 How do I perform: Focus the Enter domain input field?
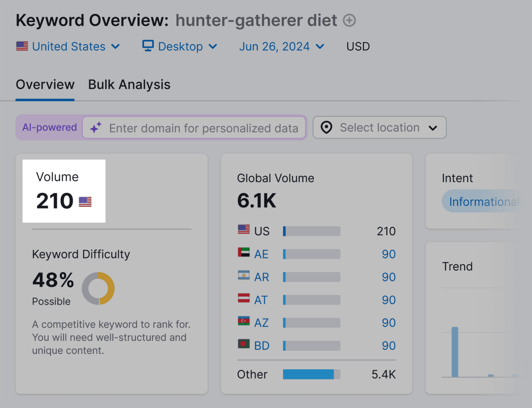tap(204, 128)
